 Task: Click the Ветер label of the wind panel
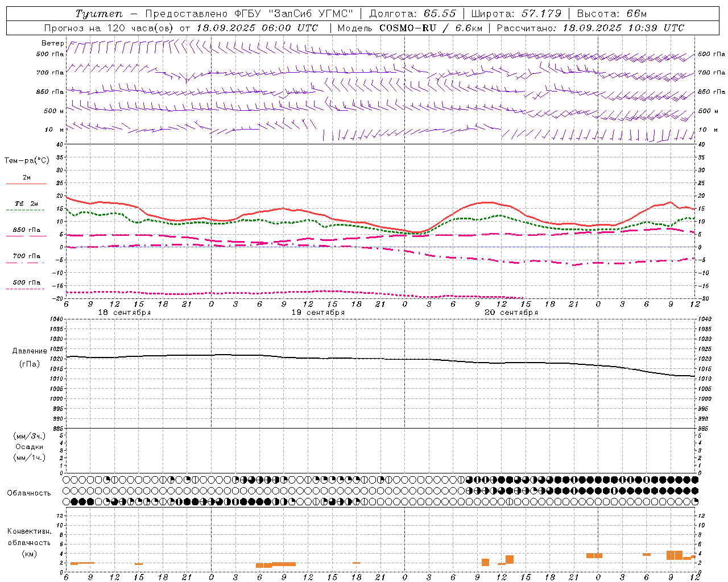click(53, 43)
